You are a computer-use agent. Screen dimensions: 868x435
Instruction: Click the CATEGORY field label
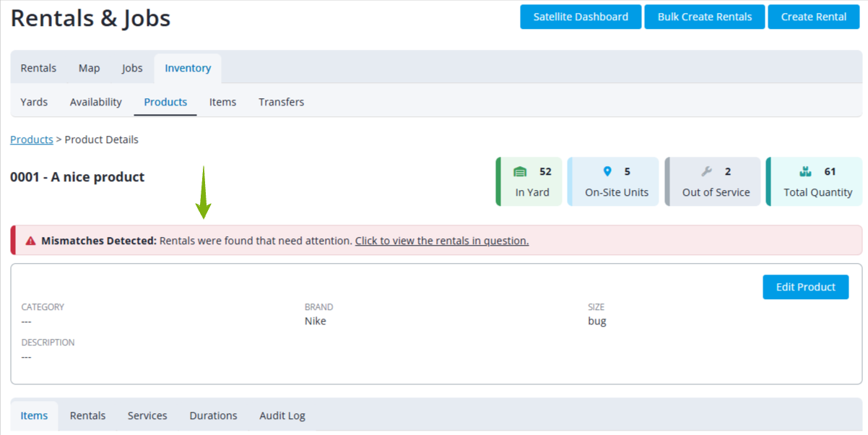pyautogui.click(x=43, y=307)
